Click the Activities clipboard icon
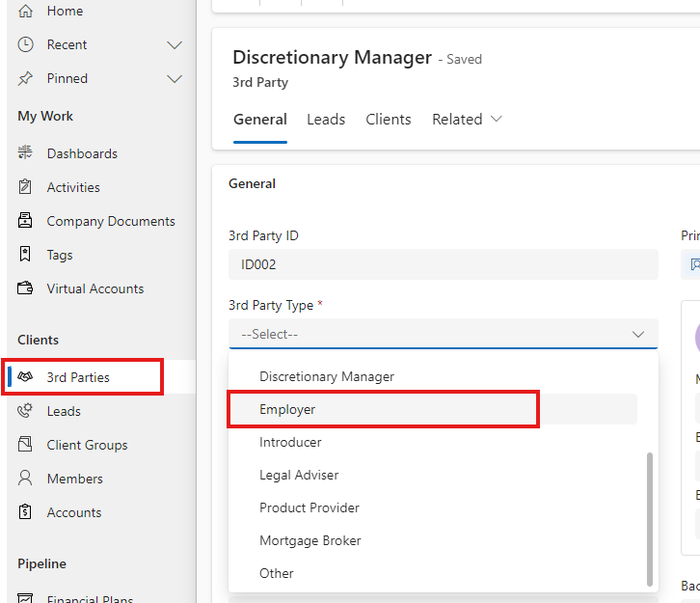This screenshot has width=700, height=603. pyautogui.click(x=26, y=187)
